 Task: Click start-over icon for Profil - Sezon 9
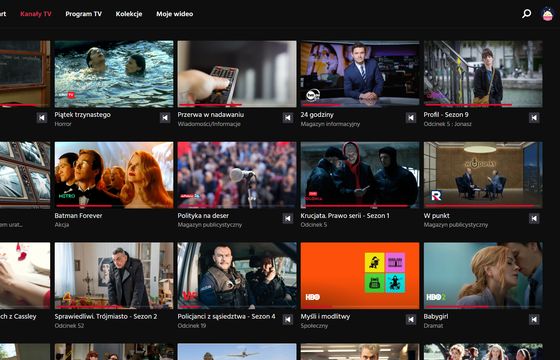(x=534, y=118)
